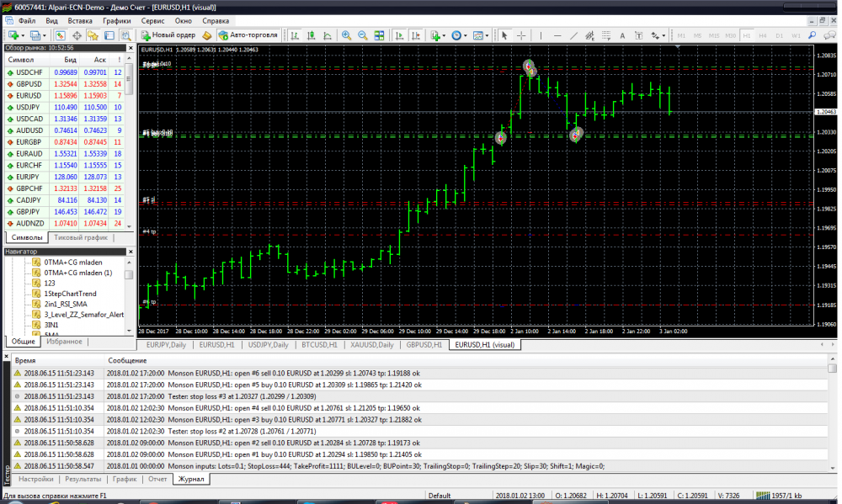Toggle the Market Watch window icon
Viewport: 842px width, 504px height.
[60, 35]
